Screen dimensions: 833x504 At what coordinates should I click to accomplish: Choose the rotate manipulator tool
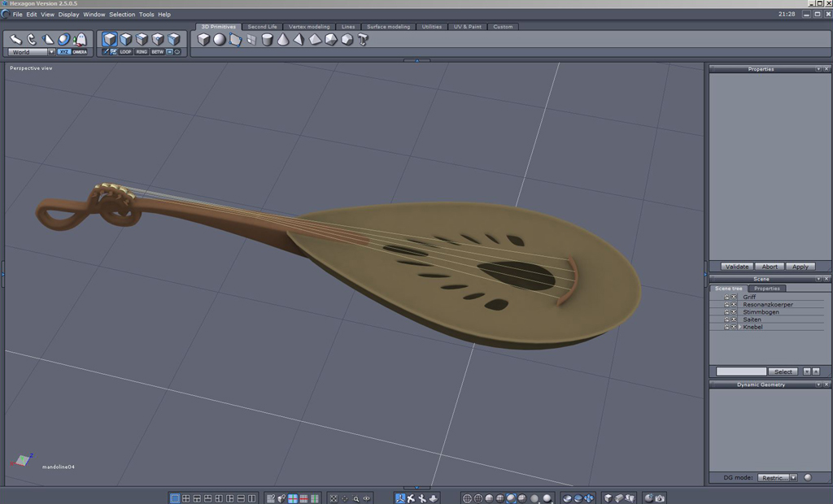point(32,39)
